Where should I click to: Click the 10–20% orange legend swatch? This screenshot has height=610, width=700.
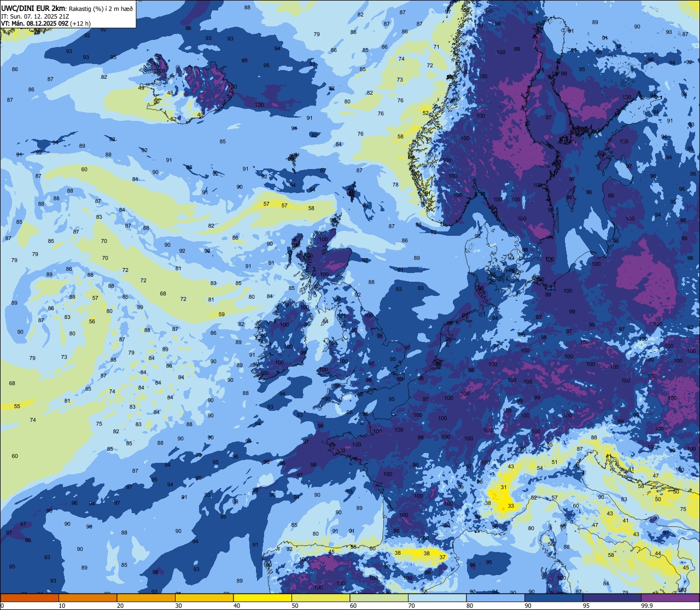pyautogui.click(x=87, y=597)
